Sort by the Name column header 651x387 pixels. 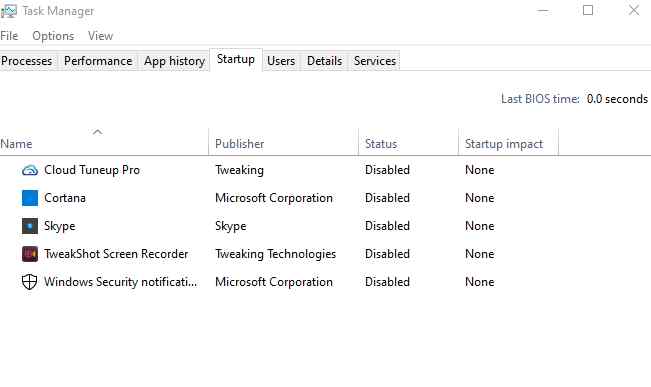104,144
